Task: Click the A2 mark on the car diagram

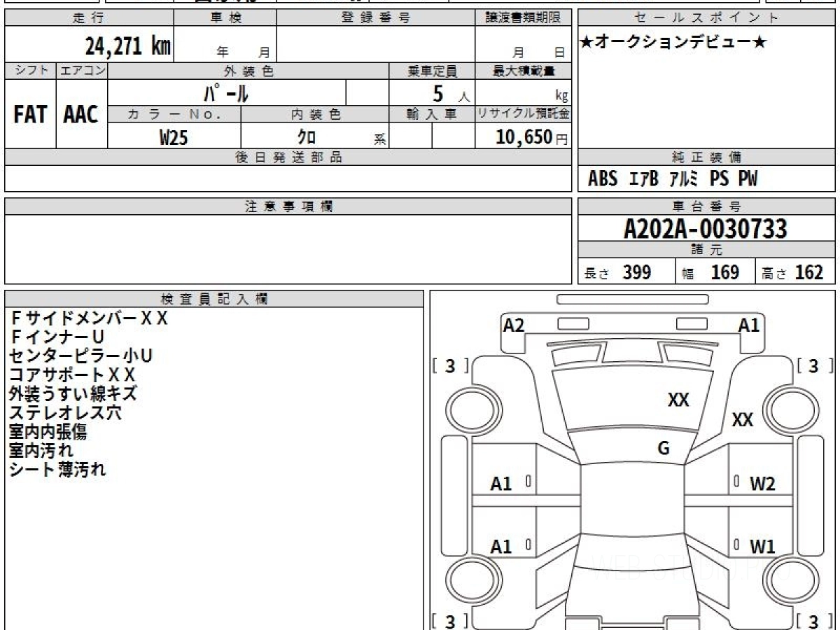Action: point(514,325)
